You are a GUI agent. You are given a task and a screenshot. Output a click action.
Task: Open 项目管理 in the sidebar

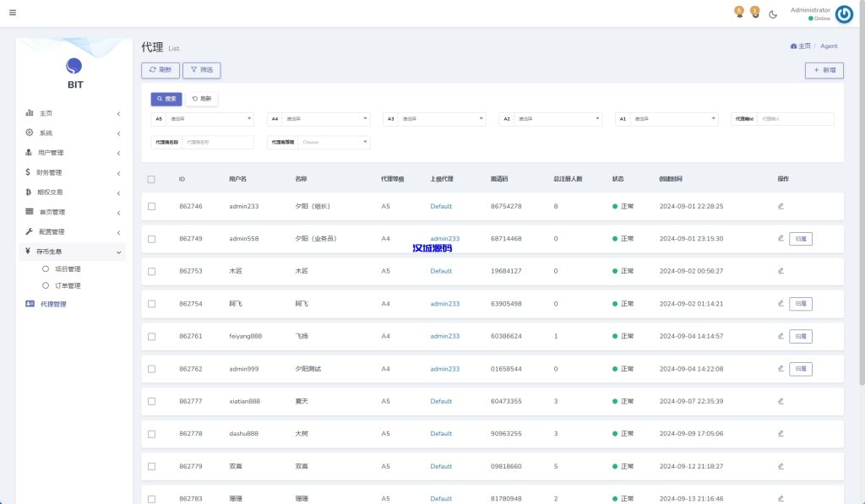click(x=67, y=269)
